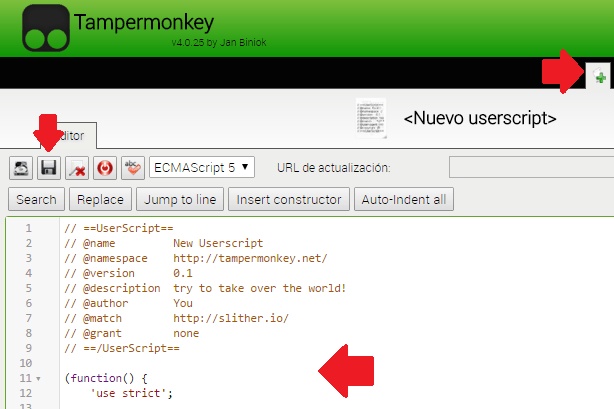Click the Replace button
The width and height of the screenshot is (614, 409).
tap(100, 199)
